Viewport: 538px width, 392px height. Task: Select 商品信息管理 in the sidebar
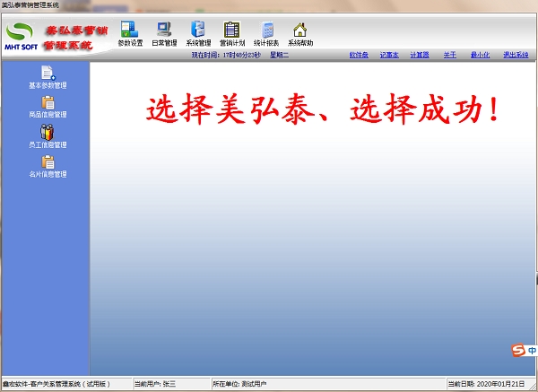tap(48, 107)
